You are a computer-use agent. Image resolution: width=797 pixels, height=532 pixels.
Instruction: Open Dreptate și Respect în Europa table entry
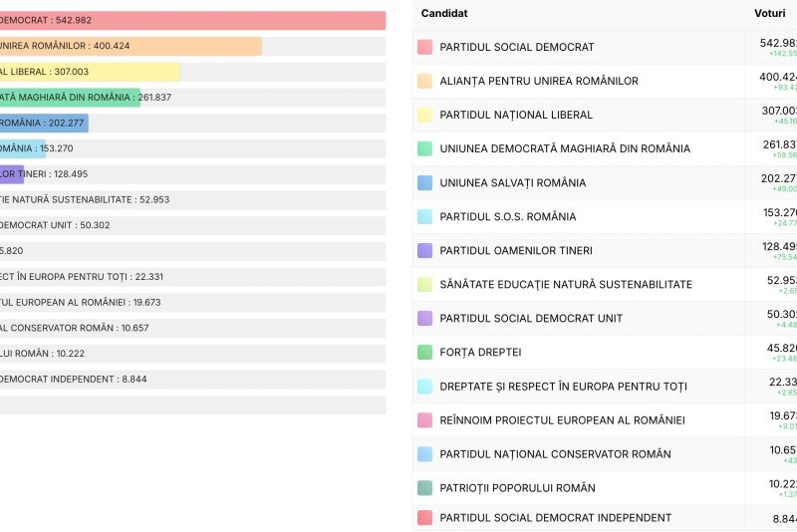(563, 386)
